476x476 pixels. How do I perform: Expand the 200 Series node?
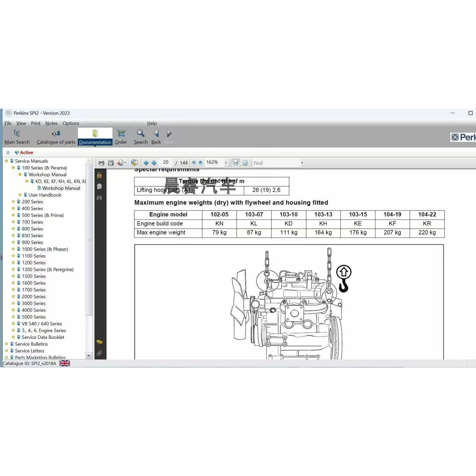point(13,202)
